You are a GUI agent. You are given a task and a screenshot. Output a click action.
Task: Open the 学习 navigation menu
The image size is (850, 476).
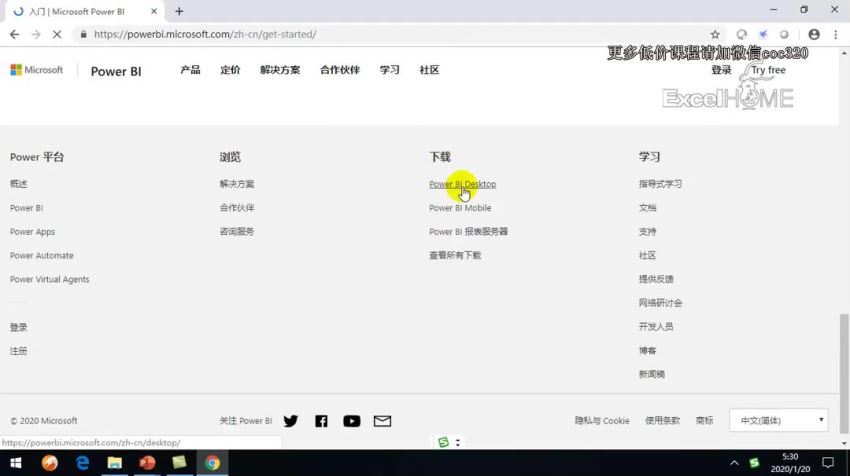[x=389, y=70]
